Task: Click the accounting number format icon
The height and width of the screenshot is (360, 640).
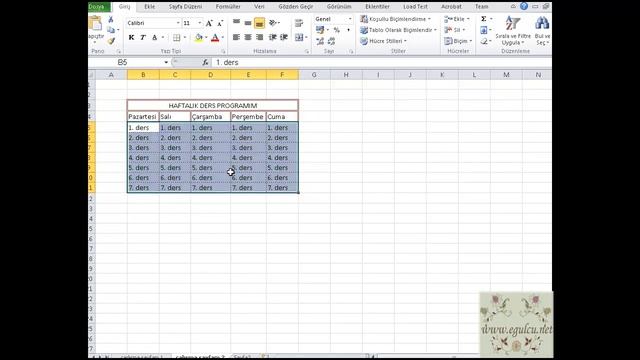Action: pos(320,30)
